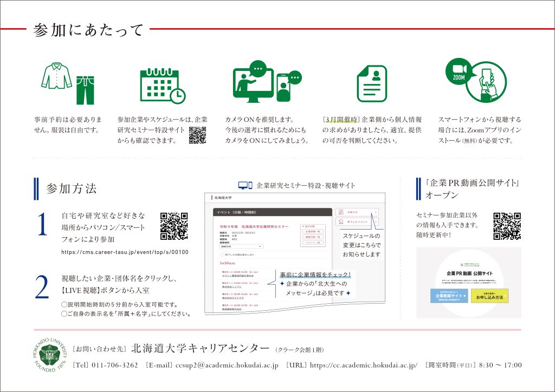Toggle the 終了した日程は表示しない checkbox
Screen dimensions: 555x392
222,254
